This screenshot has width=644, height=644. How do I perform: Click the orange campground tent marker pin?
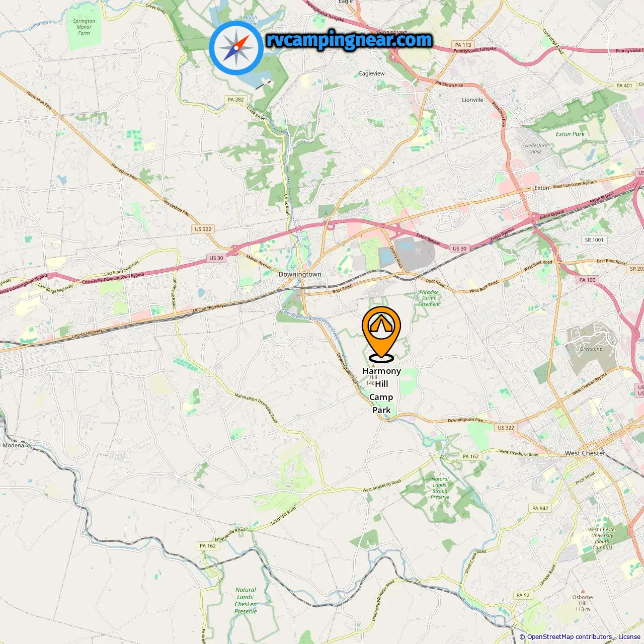(381, 334)
